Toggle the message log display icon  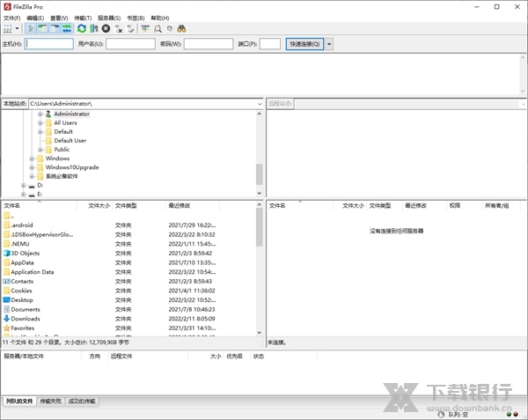tap(31, 29)
